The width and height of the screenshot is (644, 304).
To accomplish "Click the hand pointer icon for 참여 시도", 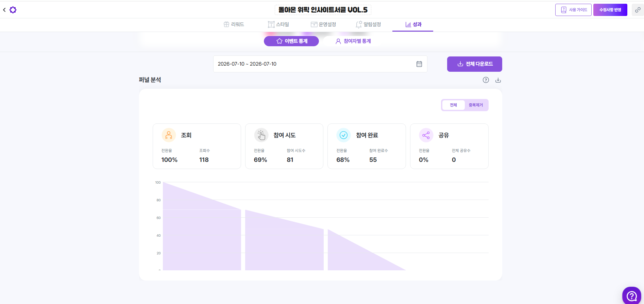I will (261, 135).
